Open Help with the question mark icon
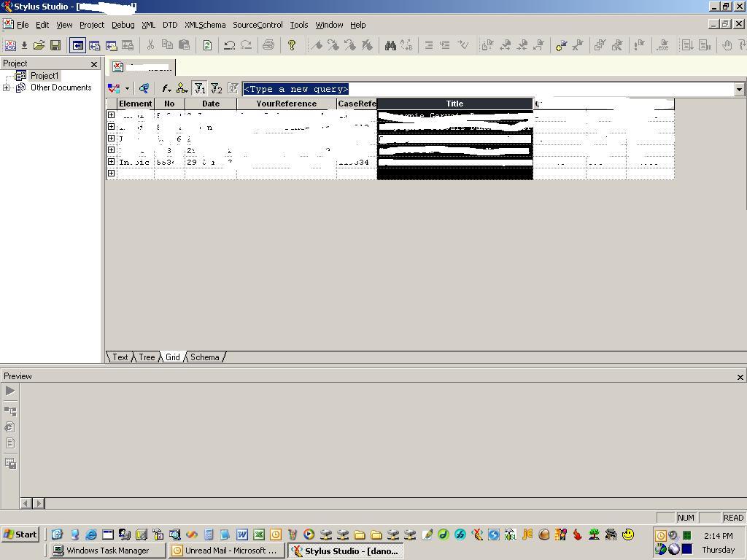The width and height of the screenshot is (747, 560). 292,45
